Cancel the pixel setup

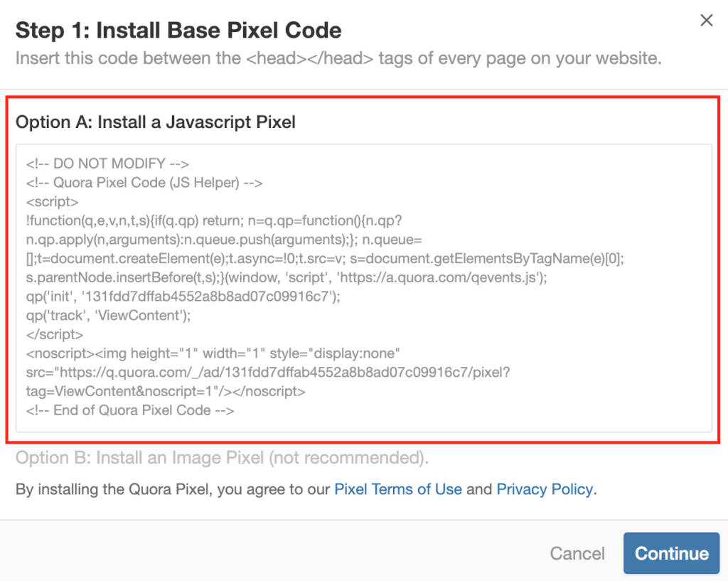coord(577,553)
